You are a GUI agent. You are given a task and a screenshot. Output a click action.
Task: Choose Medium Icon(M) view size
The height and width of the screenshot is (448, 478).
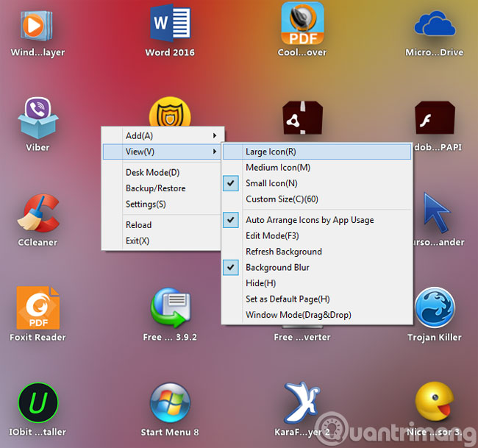[317, 168]
